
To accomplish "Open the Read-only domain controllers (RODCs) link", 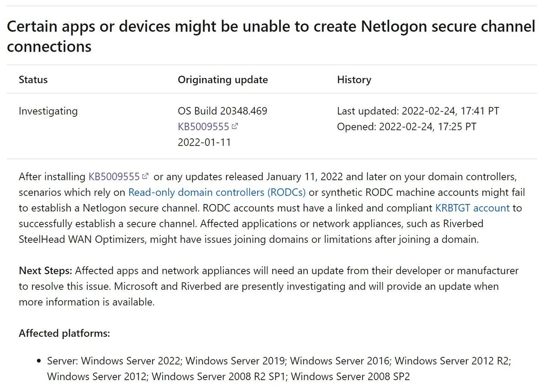I will pos(217,192).
